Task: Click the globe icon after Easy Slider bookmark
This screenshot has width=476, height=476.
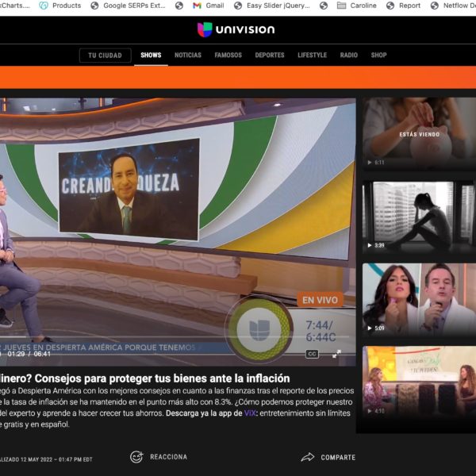Action: click(x=324, y=6)
